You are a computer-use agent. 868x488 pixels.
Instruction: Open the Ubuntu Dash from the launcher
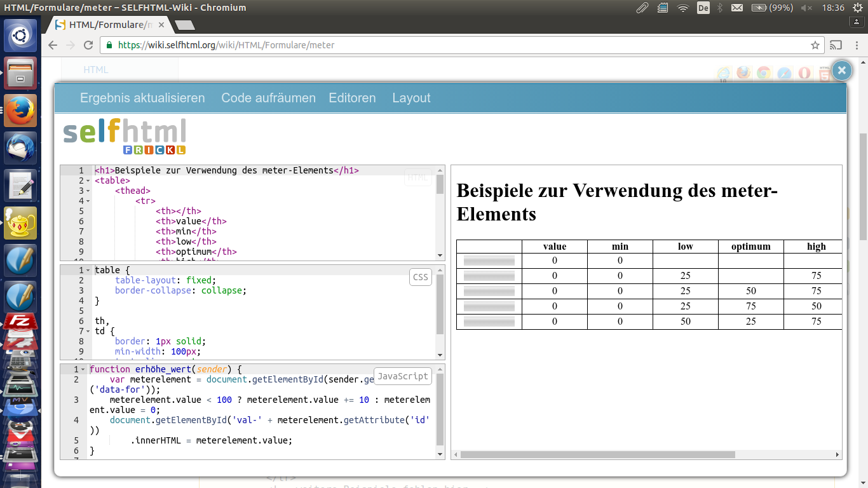tap(21, 36)
